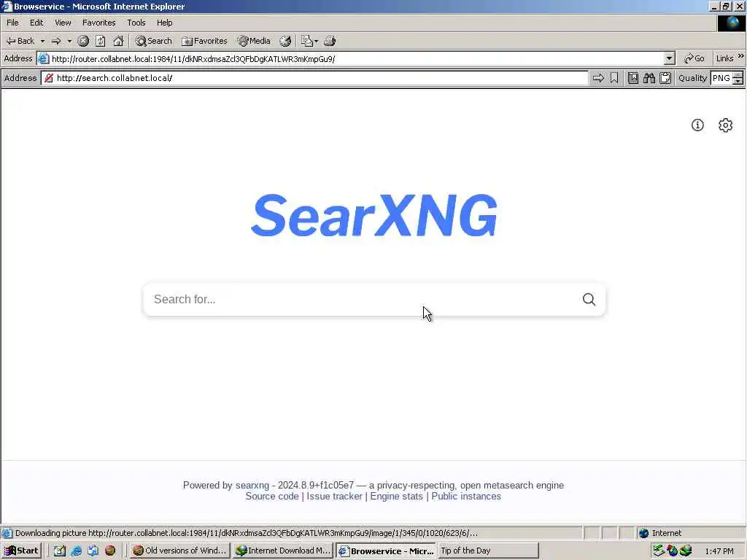747x560 pixels.
Task: Open the File menu
Action: pyautogui.click(x=12, y=23)
